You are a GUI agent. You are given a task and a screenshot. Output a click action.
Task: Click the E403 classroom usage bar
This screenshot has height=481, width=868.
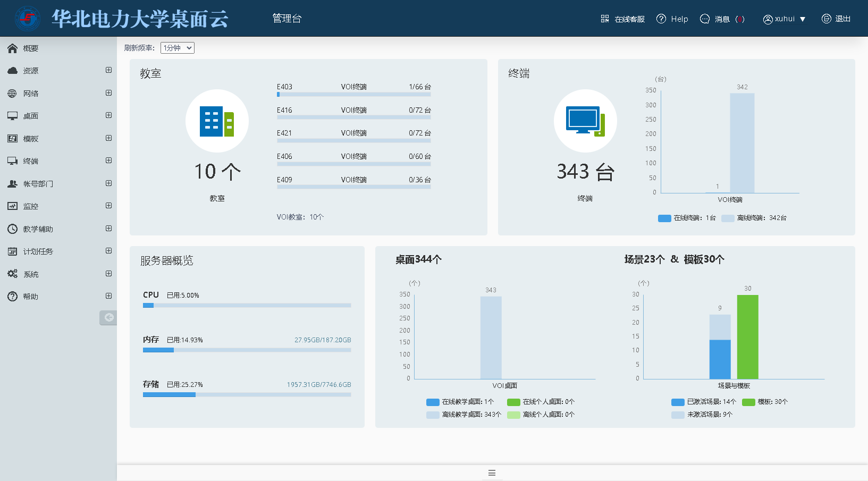[x=353, y=95]
